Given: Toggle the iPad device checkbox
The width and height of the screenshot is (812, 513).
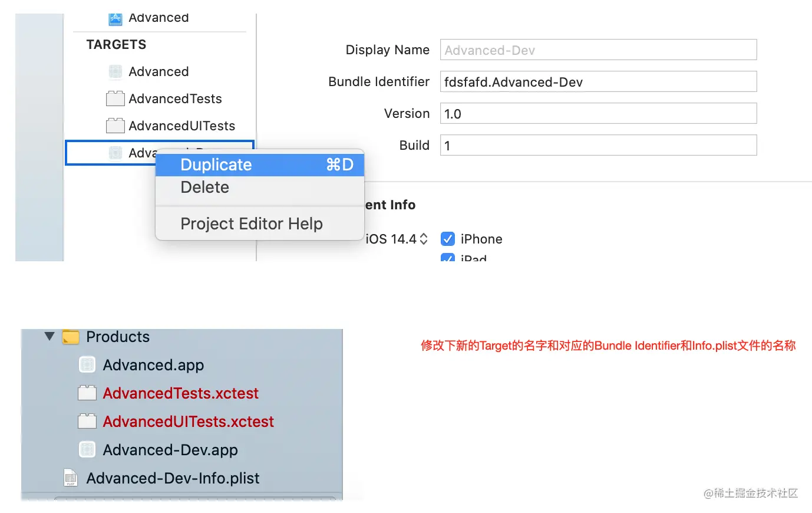Looking at the screenshot, I should [448, 258].
